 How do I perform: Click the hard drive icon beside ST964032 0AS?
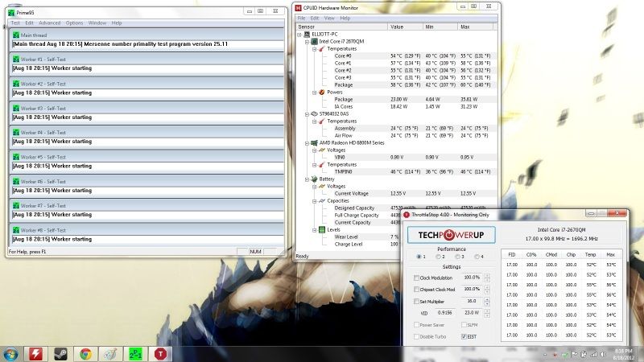pos(314,114)
